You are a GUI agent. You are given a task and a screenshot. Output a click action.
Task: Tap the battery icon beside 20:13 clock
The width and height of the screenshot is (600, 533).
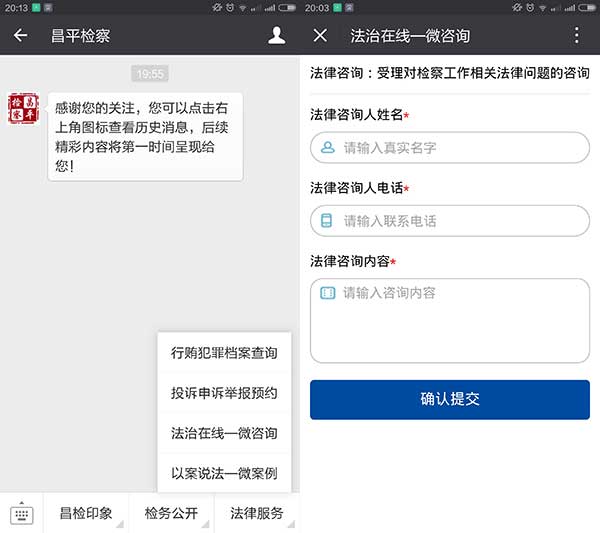287,7
